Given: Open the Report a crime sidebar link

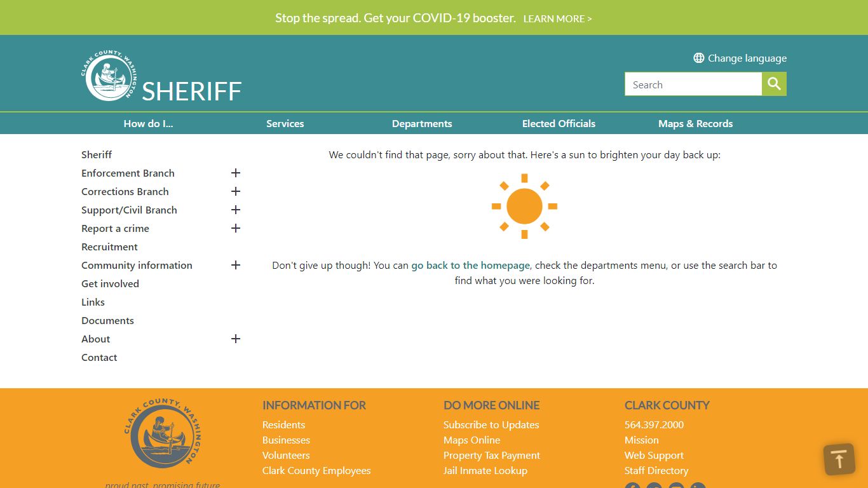Looking at the screenshot, I should tap(115, 228).
